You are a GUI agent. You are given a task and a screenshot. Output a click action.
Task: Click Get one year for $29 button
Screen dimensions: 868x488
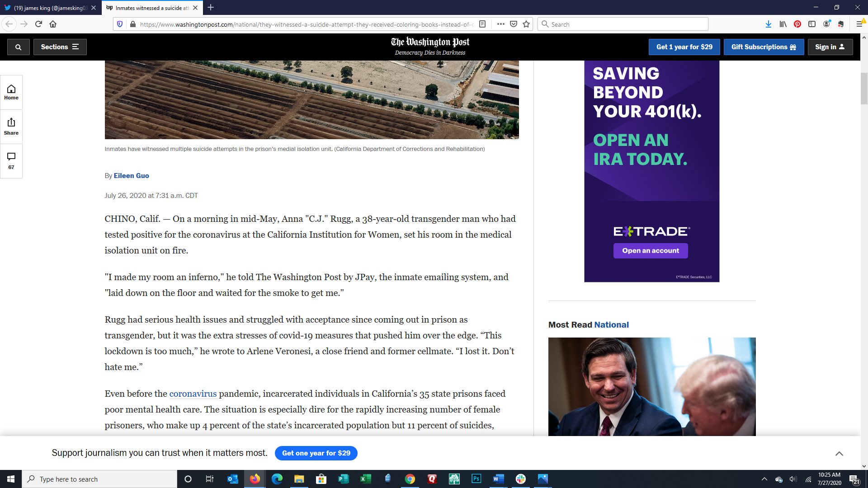(x=316, y=453)
